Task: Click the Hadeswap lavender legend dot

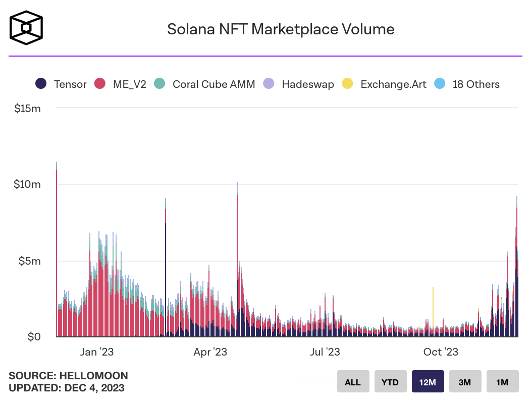Action: click(x=269, y=83)
